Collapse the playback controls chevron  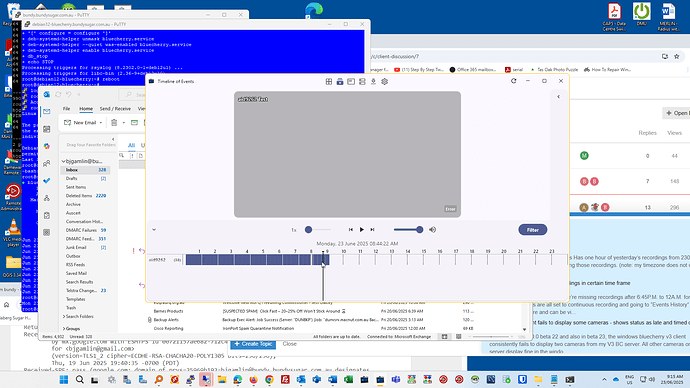(x=154, y=230)
